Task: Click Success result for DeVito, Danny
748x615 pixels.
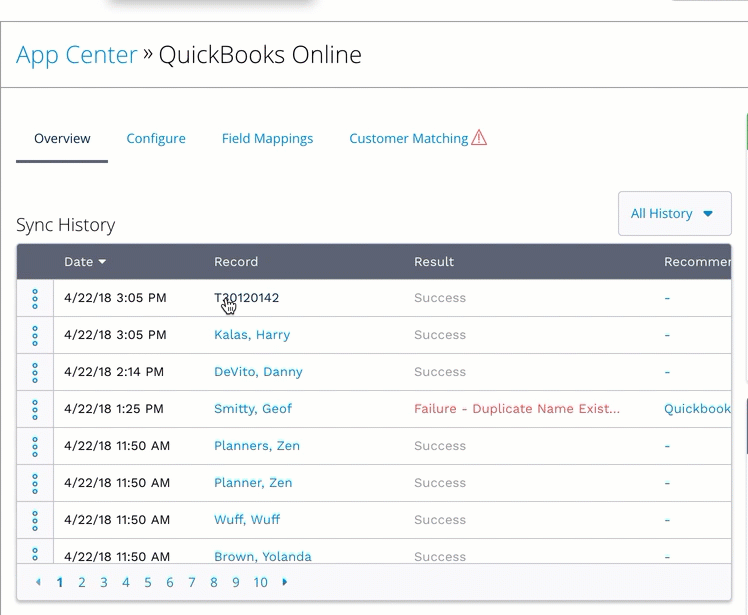Action: tap(440, 372)
